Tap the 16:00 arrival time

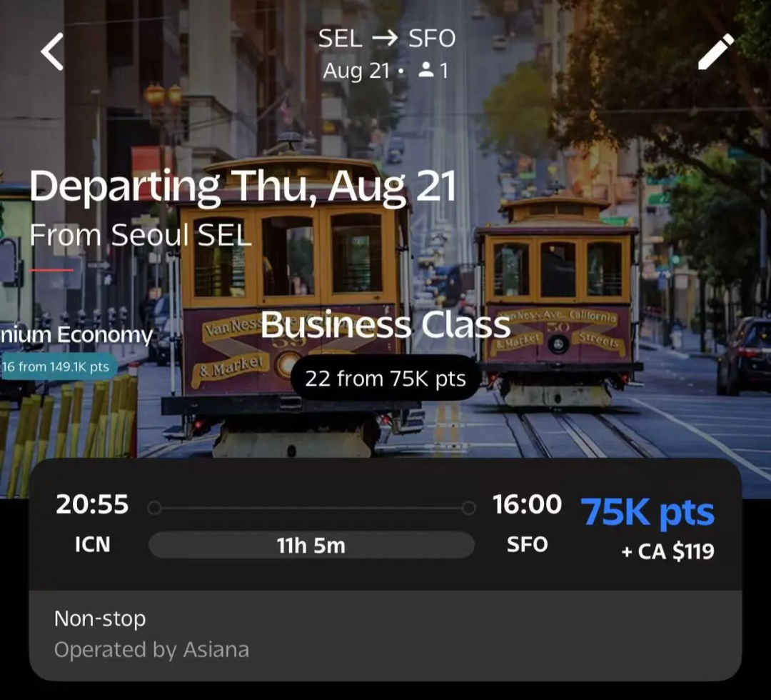(x=527, y=505)
